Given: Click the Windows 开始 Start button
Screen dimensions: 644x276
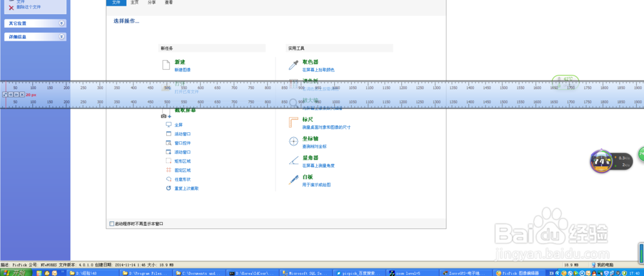Looking at the screenshot, I should pyautogui.click(x=16, y=273).
